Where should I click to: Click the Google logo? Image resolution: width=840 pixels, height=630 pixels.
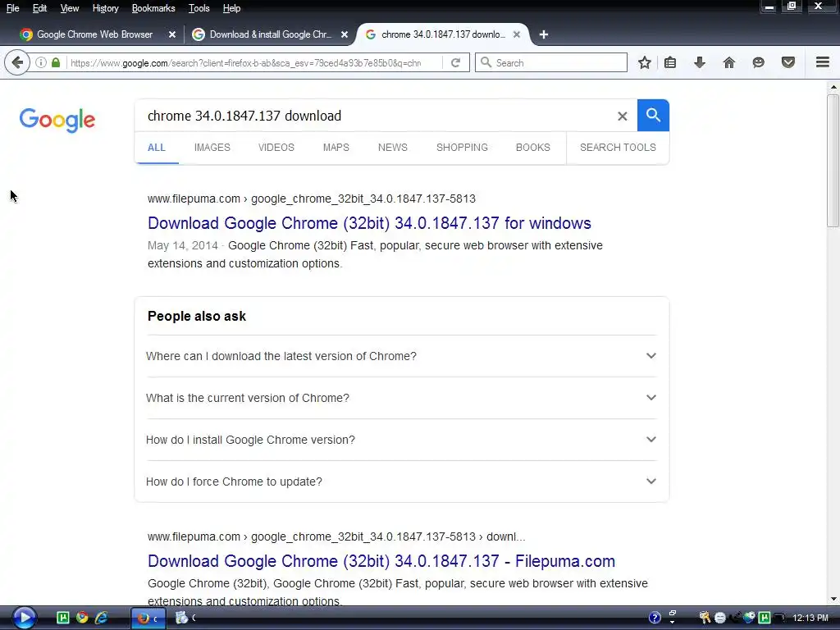[57, 120]
